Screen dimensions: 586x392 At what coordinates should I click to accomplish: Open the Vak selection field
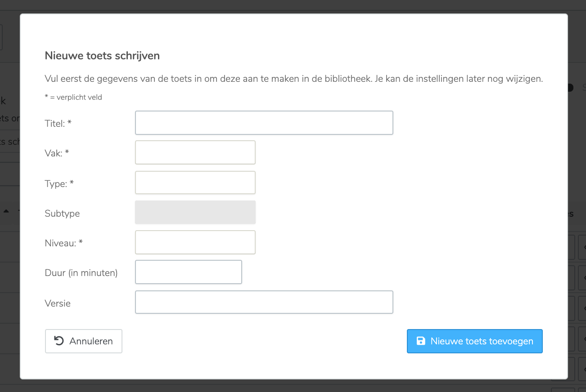coord(195,152)
